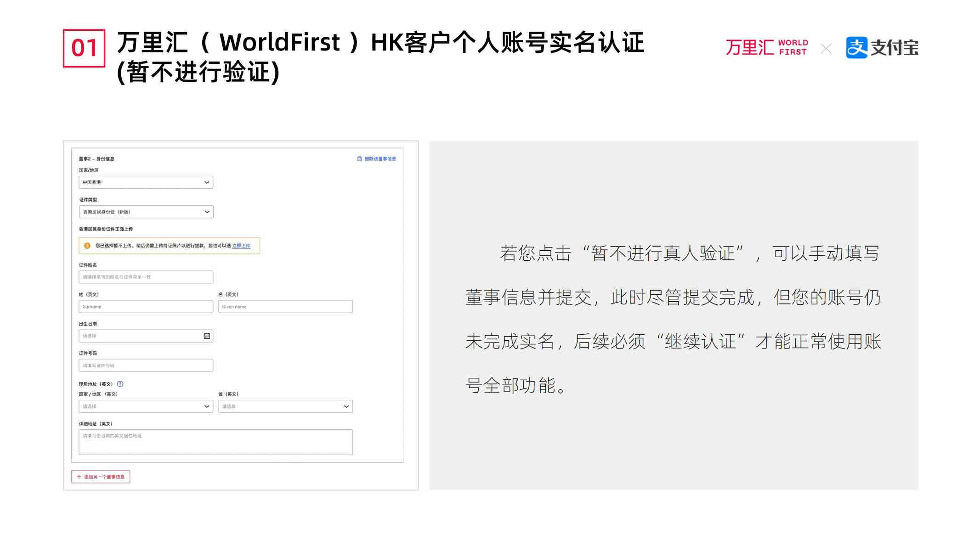The height and width of the screenshot is (551, 980).
Task: Click the 香港居民身份证件正面上传 label
Action: [106, 229]
